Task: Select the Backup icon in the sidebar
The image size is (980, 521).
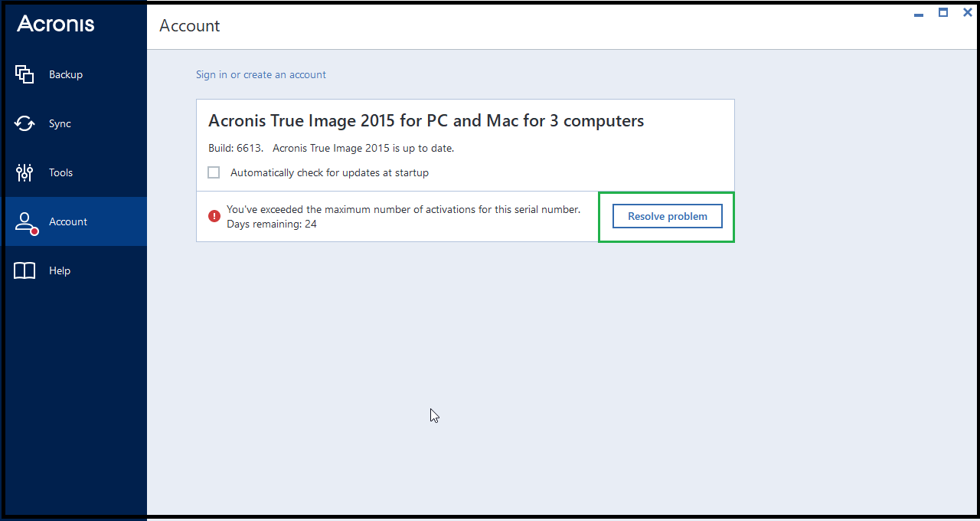Action: coord(24,74)
